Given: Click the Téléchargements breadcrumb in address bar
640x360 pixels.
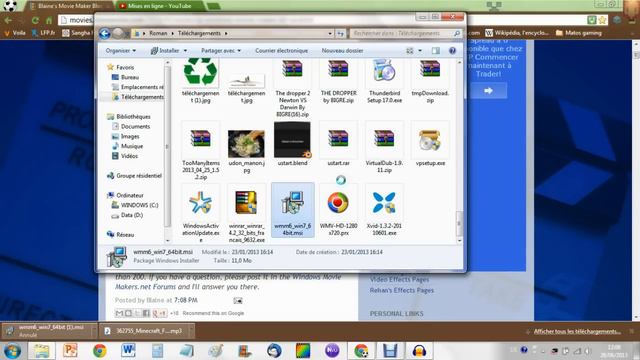Looking at the screenshot, I should click(199, 33).
